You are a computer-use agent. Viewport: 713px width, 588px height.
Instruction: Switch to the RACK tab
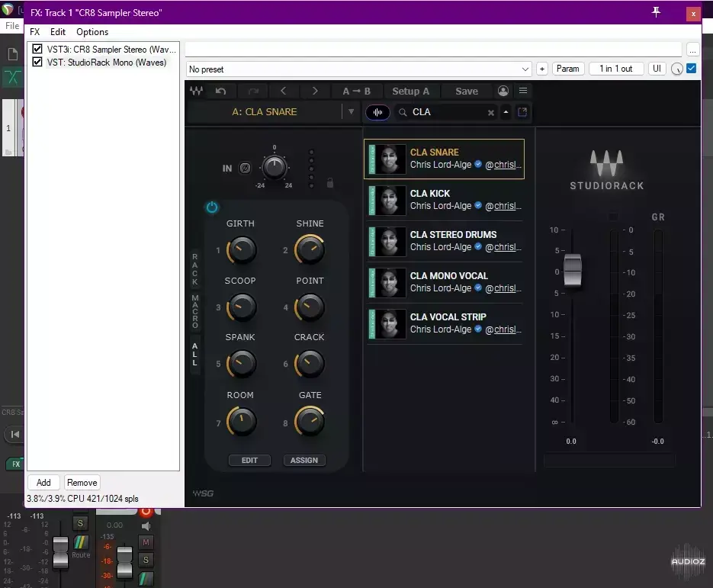[195, 269]
